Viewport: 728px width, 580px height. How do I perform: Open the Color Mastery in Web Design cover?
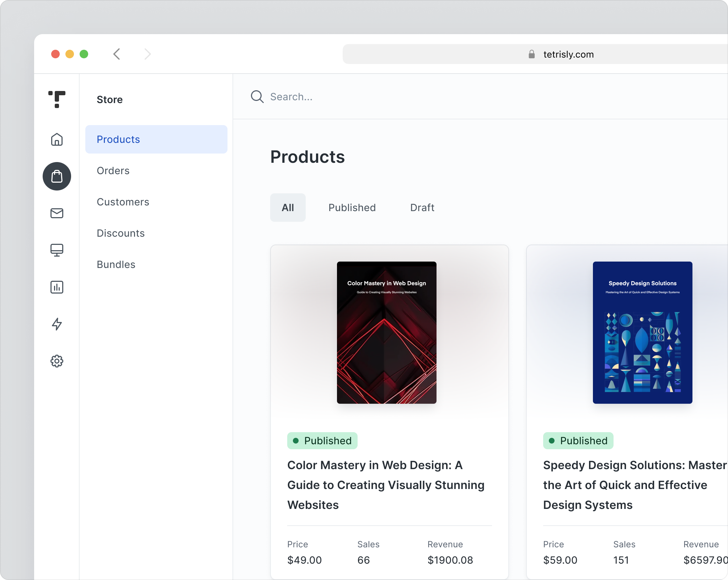(386, 332)
